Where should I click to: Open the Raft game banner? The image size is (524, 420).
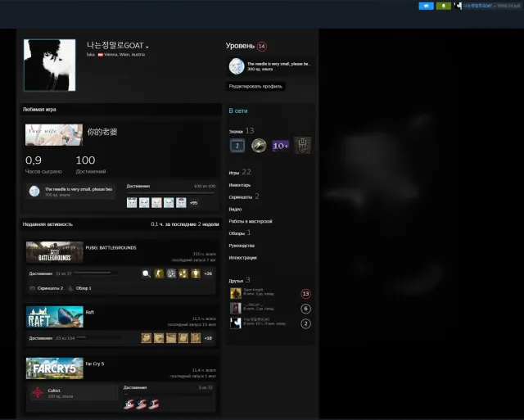[55, 317]
